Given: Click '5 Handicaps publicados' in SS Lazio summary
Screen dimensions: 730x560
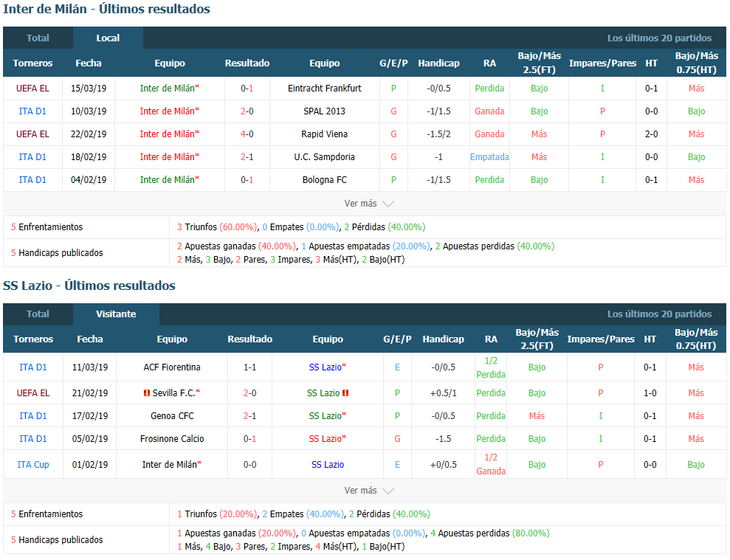Looking at the screenshot, I should coord(57,540).
